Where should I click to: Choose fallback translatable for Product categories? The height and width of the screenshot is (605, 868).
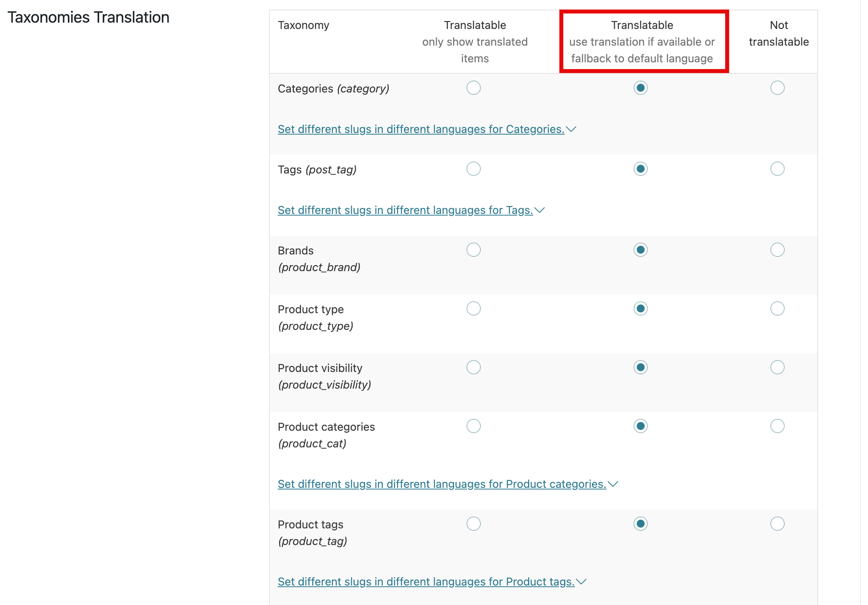[x=640, y=426]
